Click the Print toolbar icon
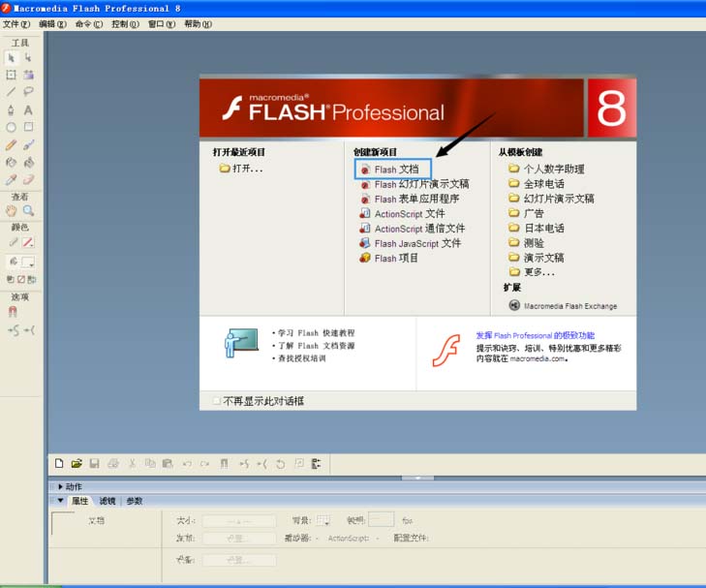 click(113, 463)
